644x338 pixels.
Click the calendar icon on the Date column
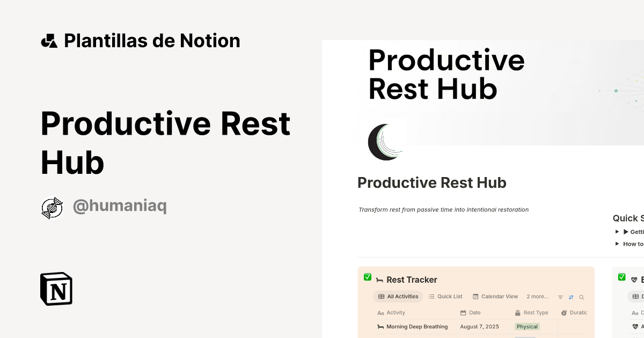[x=462, y=312]
